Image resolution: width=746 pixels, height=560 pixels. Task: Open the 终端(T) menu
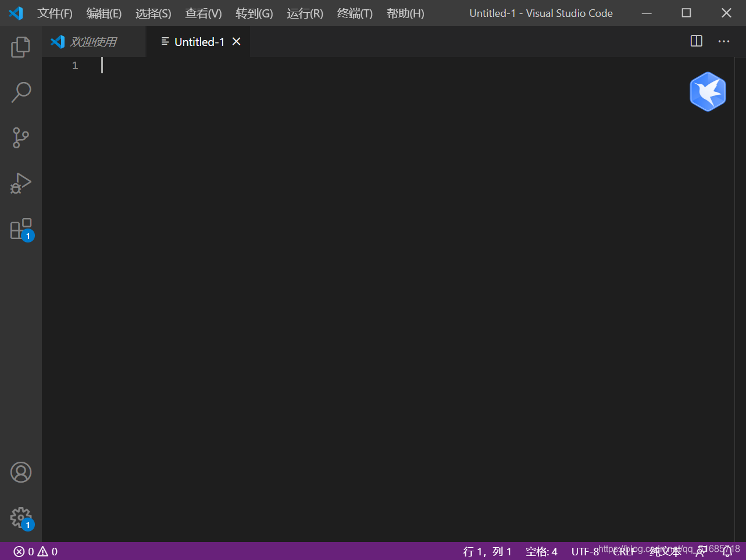click(355, 13)
